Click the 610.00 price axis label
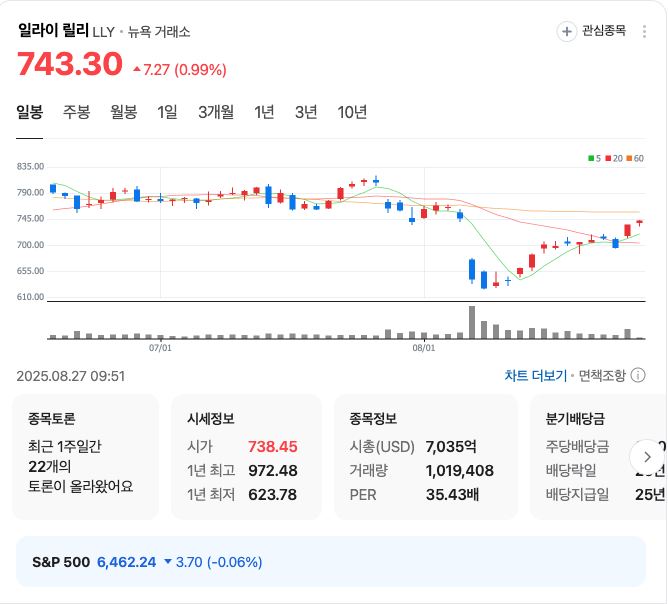 pyautogui.click(x=30, y=297)
